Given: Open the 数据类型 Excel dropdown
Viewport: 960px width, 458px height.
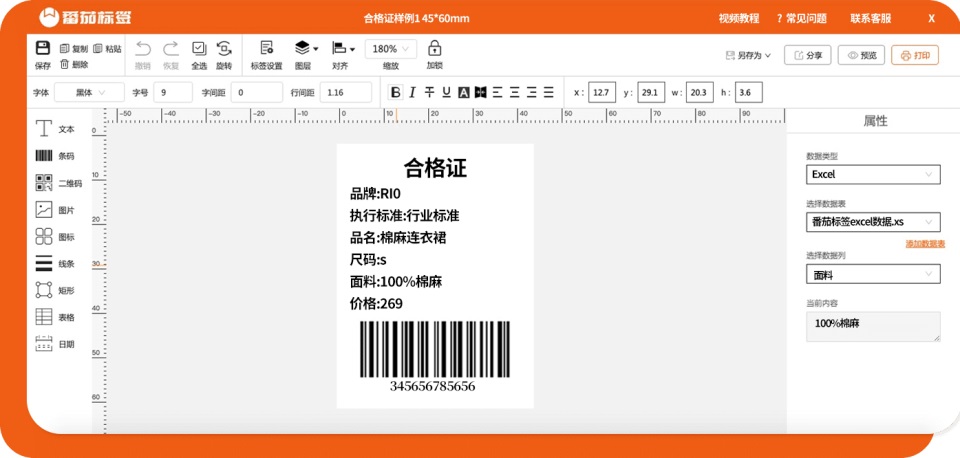Looking at the screenshot, I should (873, 175).
